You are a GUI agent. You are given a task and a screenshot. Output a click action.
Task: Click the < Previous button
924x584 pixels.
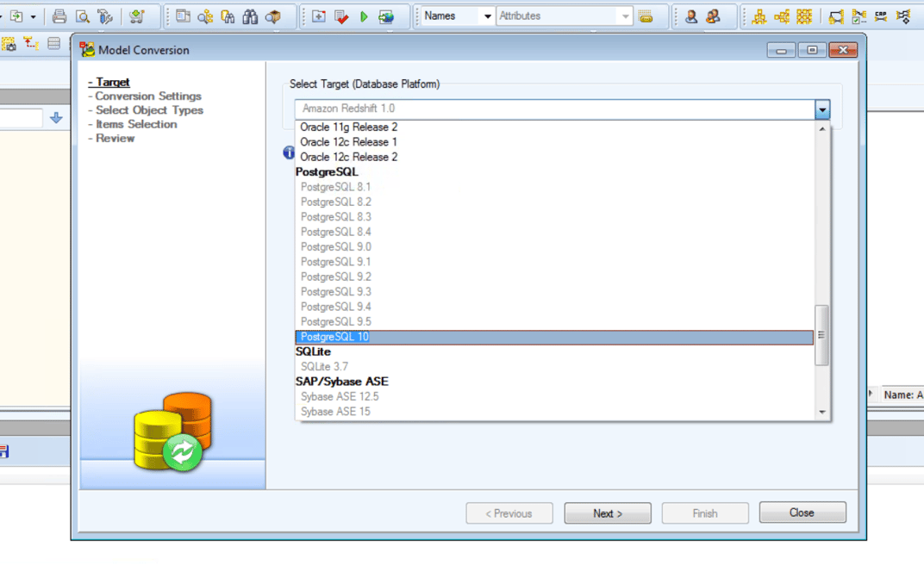pos(509,513)
